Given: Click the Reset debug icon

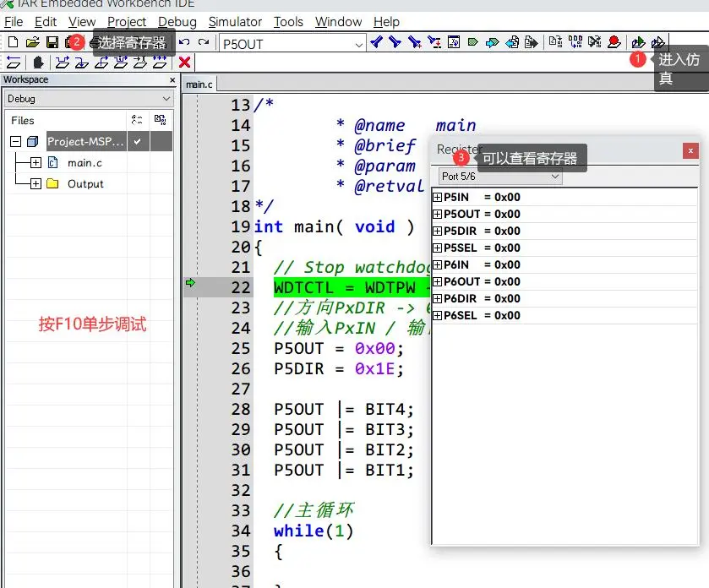Looking at the screenshot, I should [x=13, y=62].
